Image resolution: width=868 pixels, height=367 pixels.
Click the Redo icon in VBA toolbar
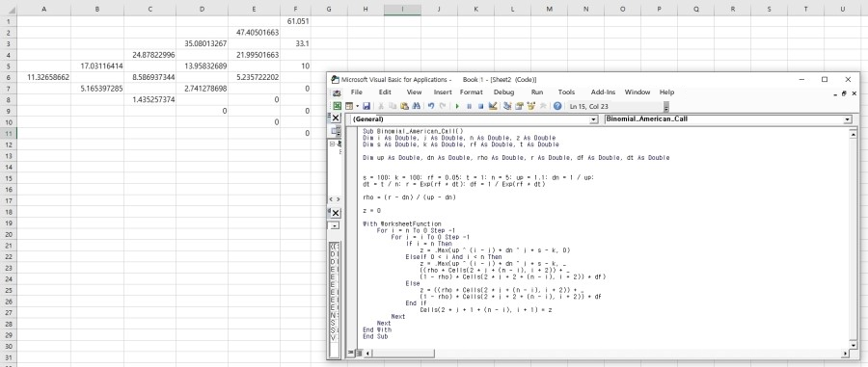(x=443, y=106)
